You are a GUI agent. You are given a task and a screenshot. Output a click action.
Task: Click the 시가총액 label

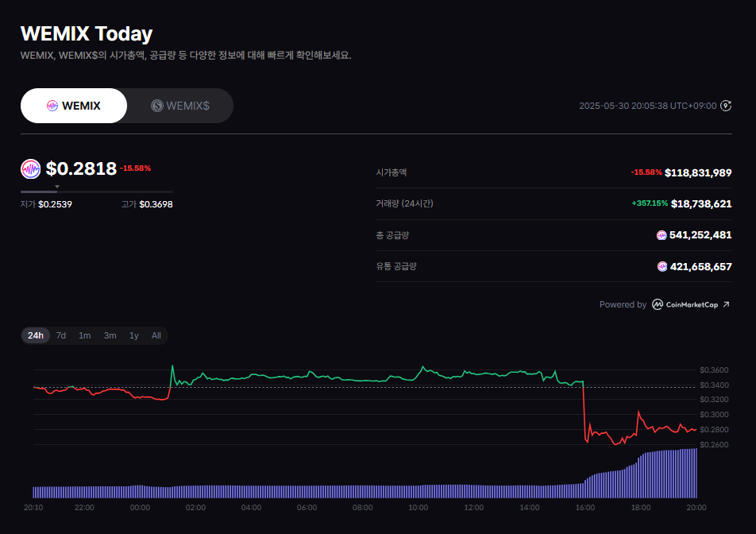tap(391, 172)
